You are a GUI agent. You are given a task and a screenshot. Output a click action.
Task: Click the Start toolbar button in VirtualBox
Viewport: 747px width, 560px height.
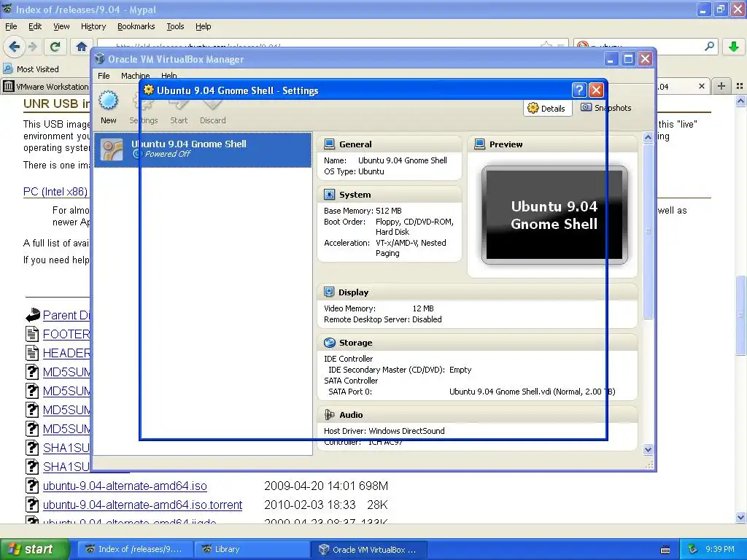pyautogui.click(x=179, y=108)
